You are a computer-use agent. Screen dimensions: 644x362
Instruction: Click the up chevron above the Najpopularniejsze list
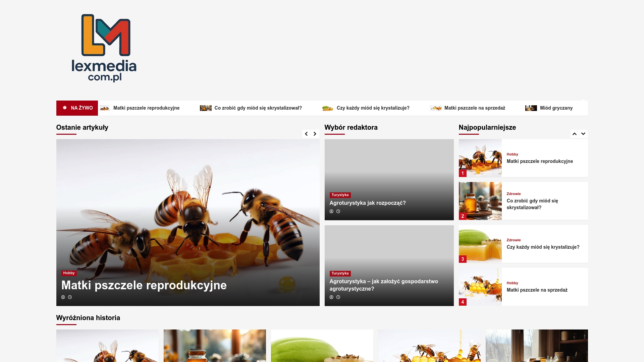(575, 134)
